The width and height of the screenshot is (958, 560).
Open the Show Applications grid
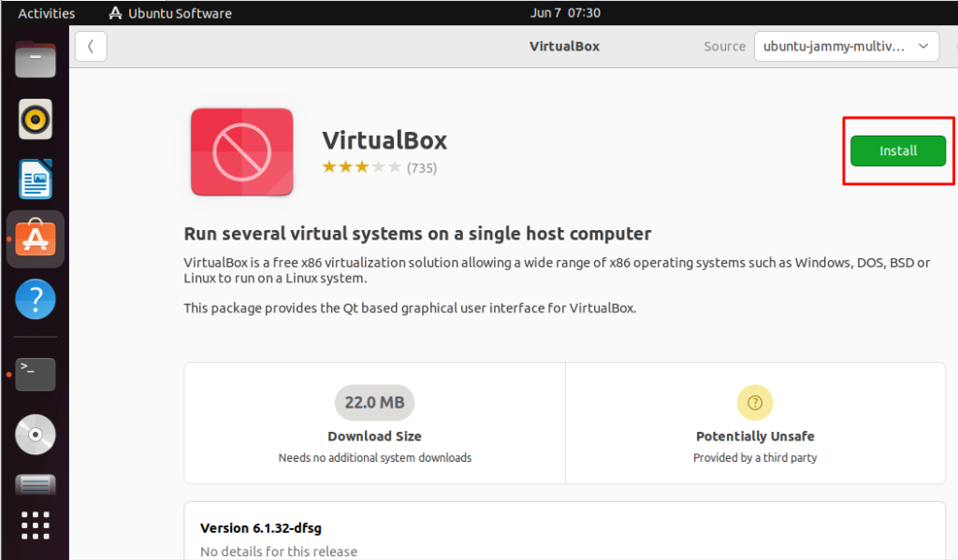click(x=36, y=525)
